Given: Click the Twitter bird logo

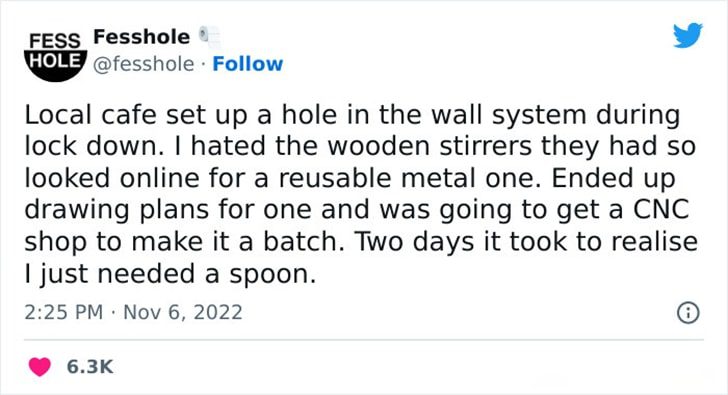Looking at the screenshot, I should (x=688, y=35).
